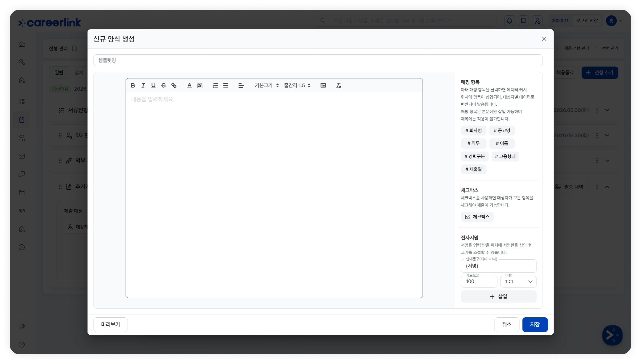641x364 pixels.
Task: Apply underline formatting
Action: point(153,85)
